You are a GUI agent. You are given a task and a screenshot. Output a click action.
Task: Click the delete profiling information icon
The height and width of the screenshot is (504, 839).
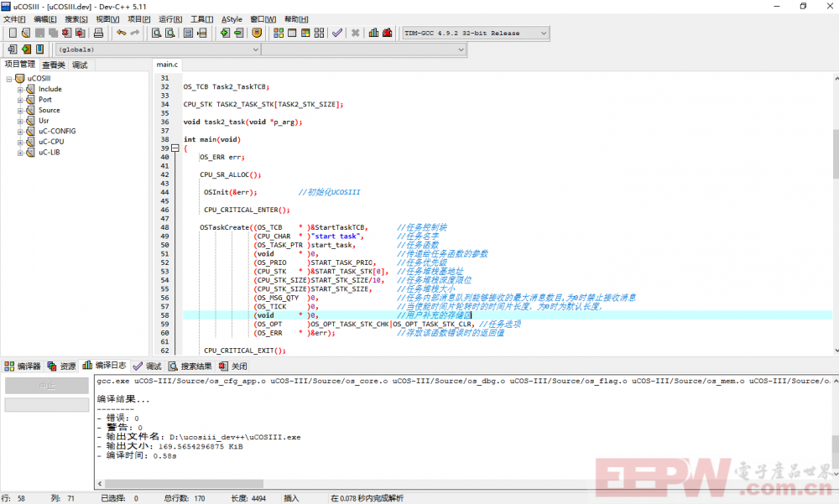tap(388, 34)
